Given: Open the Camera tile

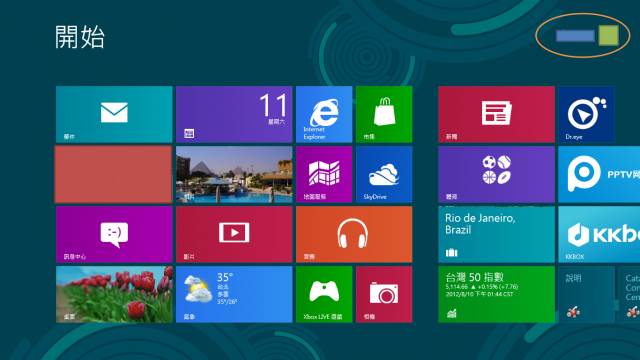Looking at the screenshot, I should (x=384, y=294).
